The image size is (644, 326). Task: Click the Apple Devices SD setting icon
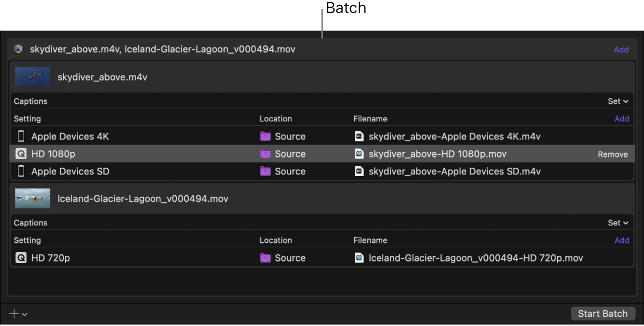pyautogui.click(x=21, y=171)
